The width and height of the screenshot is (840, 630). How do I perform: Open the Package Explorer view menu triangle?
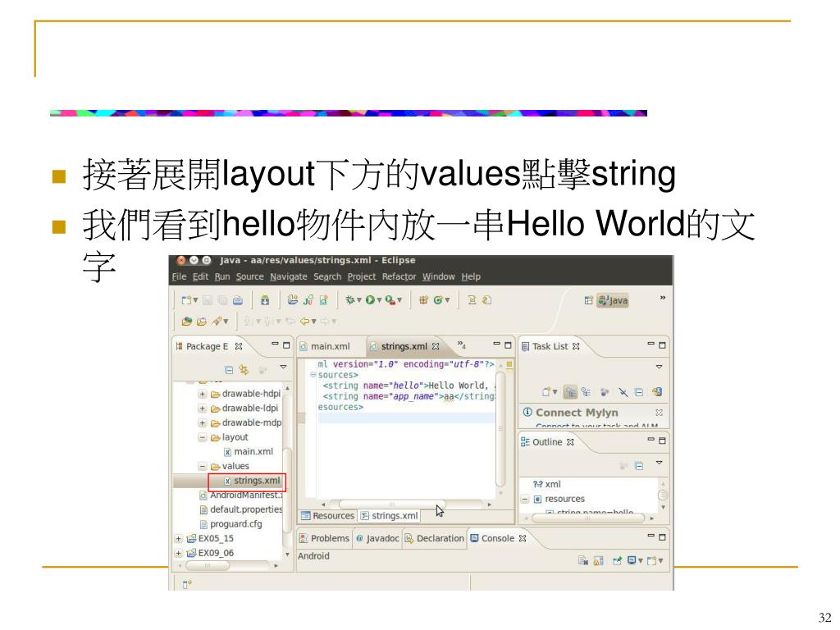283,367
